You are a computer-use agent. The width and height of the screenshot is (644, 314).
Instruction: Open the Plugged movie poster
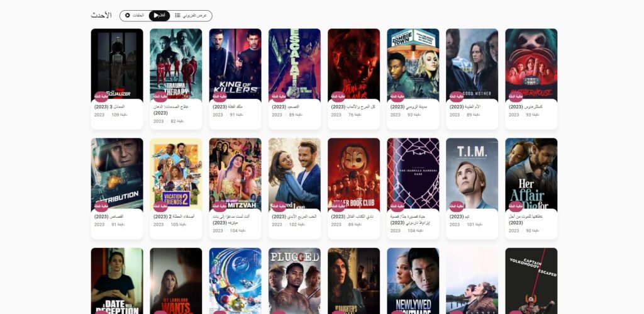(x=294, y=281)
